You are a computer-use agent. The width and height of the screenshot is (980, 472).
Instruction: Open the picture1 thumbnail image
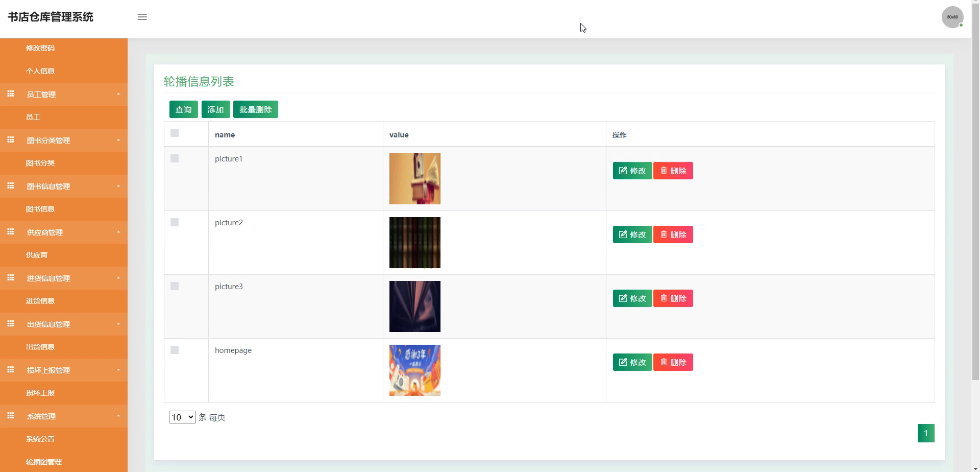pyautogui.click(x=415, y=179)
